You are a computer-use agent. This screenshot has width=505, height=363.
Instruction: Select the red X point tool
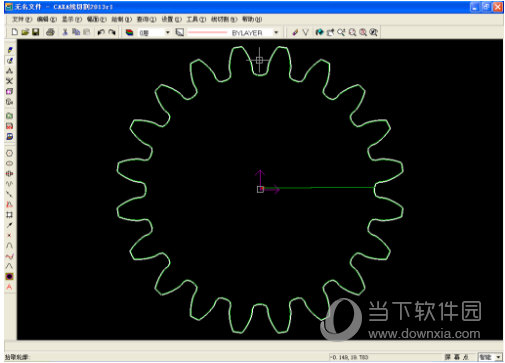point(9,235)
